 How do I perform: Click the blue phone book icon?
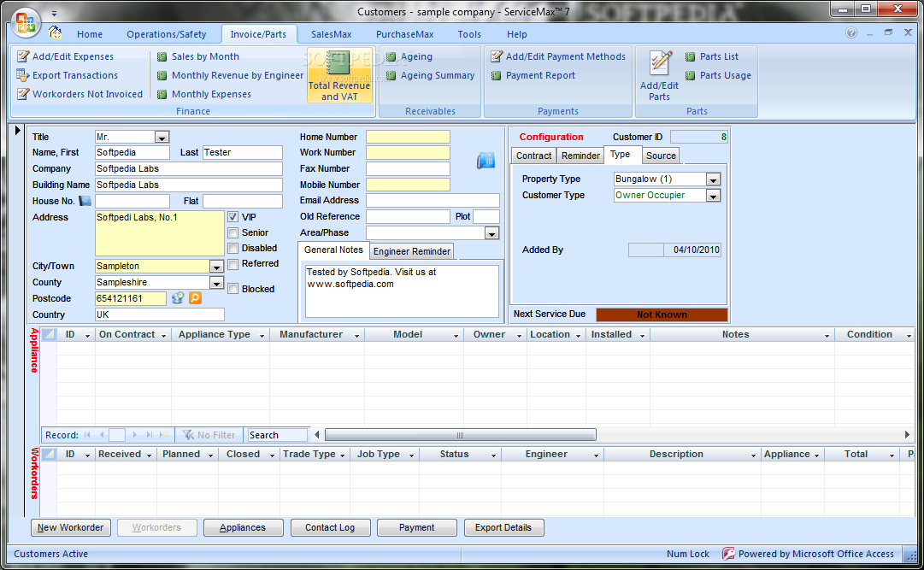[x=486, y=161]
